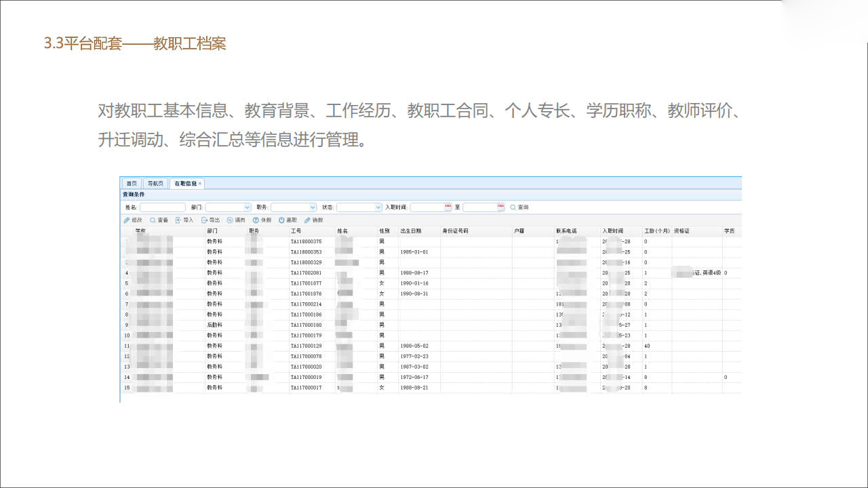This screenshot has height=488, width=868.
Task: Expand the 职务 dropdown
Action: 313,207
